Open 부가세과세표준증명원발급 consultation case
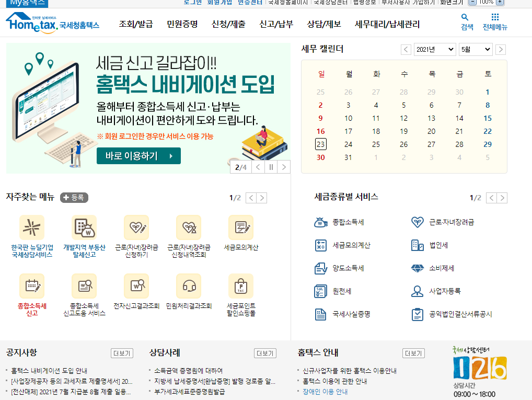The height and width of the screenshot is (400, 532). click(x=189, y=392)
